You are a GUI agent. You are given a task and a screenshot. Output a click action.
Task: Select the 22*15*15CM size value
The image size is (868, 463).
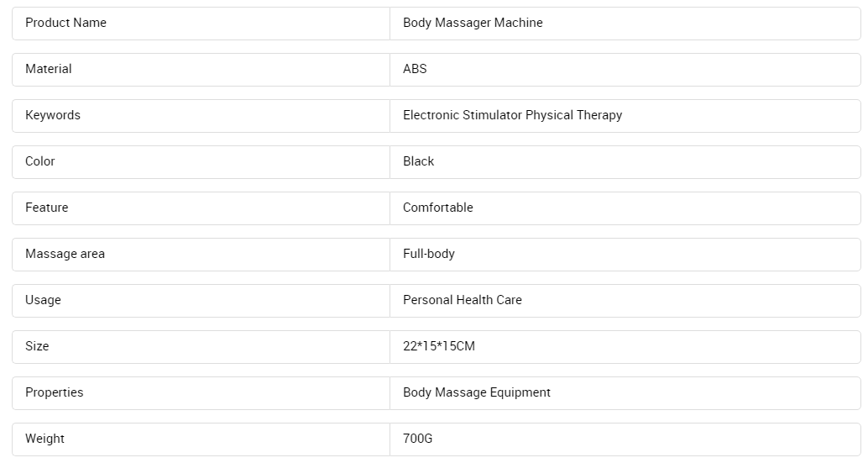[x=439, y=346]
